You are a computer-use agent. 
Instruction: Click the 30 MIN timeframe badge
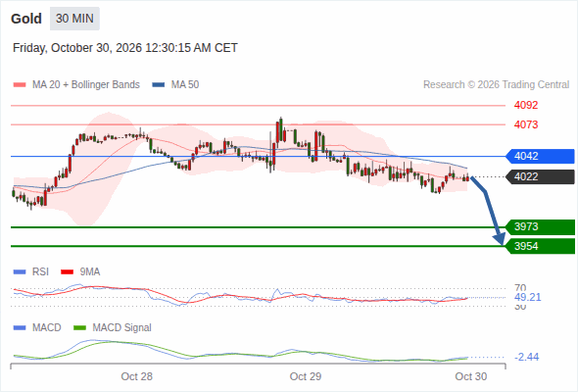tap(74, 19)
